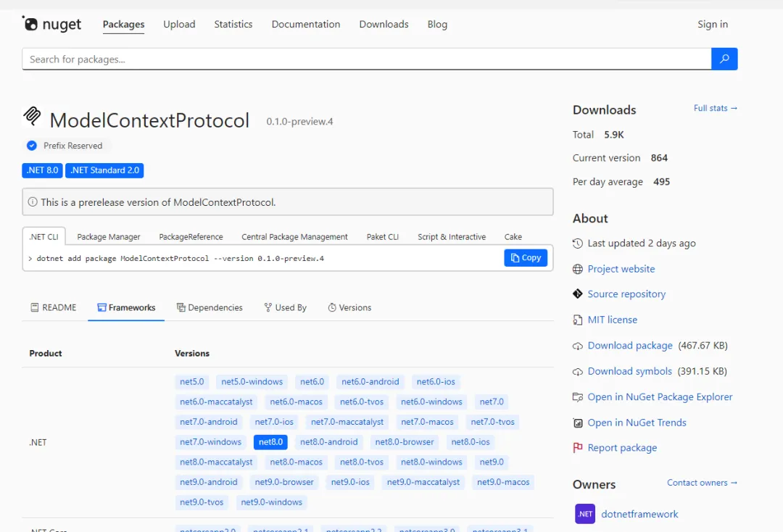The image size is (783, 532).
Task: Open the Downloads nav link
Action: pyautogui.click(x=384, y=24)
